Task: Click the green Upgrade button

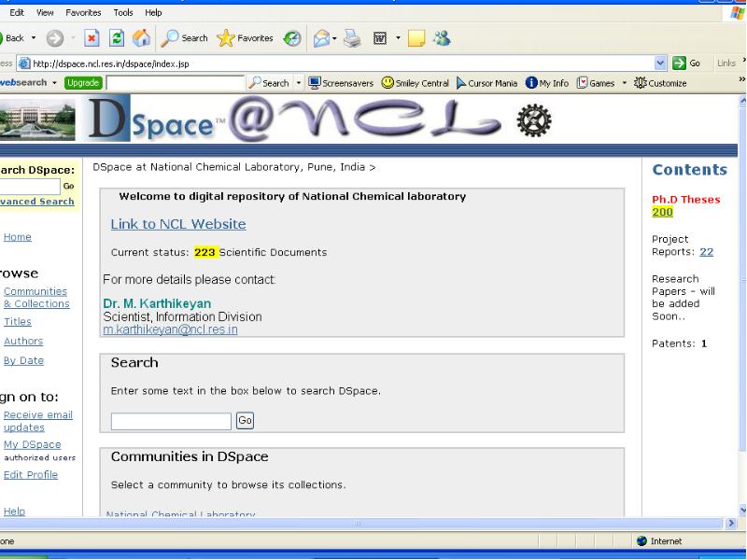Action: coord(83,83)
